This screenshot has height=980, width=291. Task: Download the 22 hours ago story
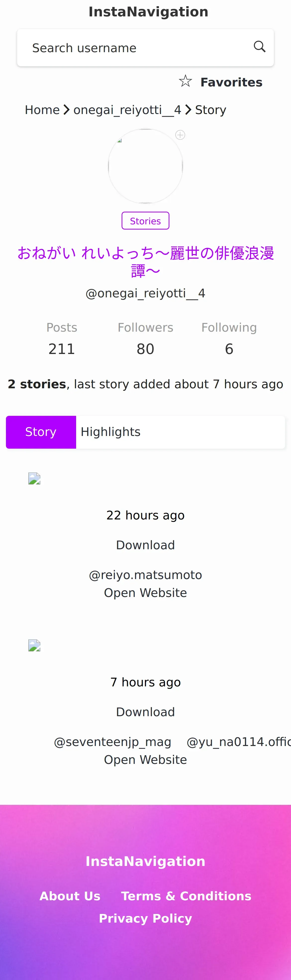145,545
